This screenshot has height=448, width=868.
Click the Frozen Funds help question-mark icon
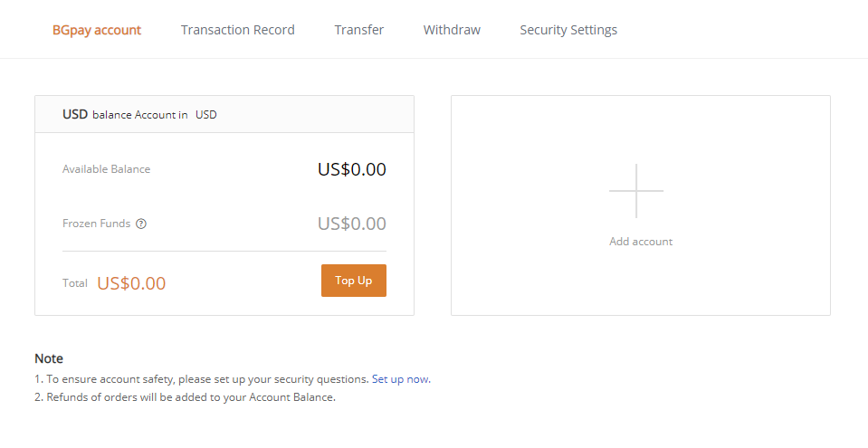[x=141, y=224]
